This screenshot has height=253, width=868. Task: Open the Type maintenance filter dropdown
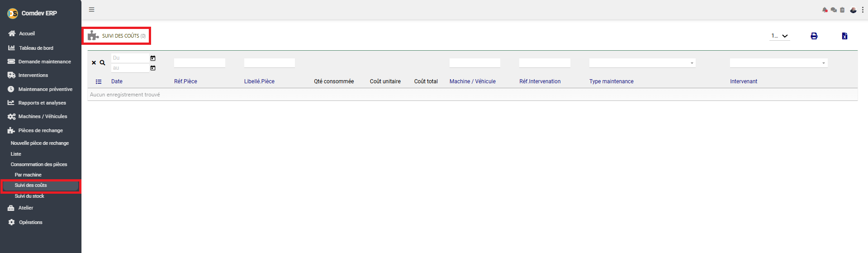(x=642, y=63)
